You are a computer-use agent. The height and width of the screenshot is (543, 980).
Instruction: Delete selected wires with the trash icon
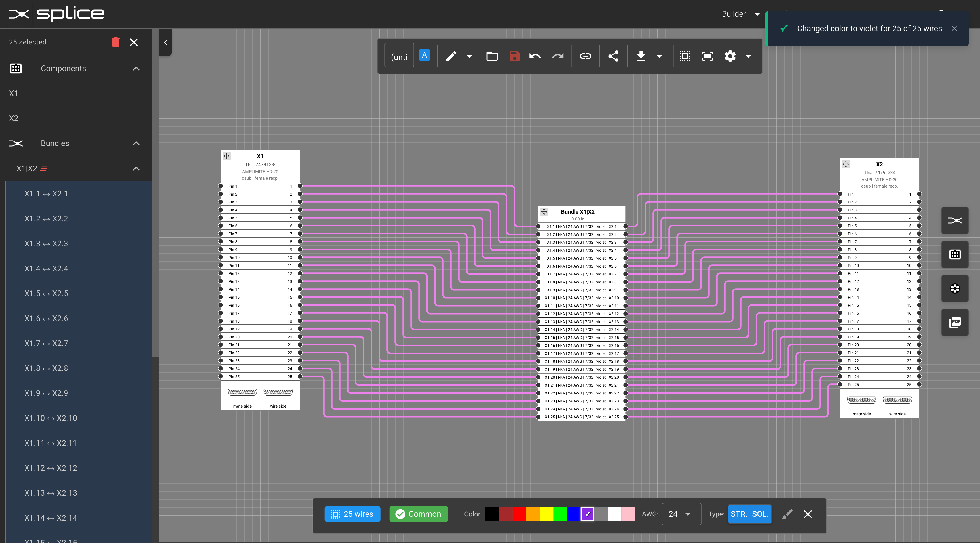tap(116, 42)
